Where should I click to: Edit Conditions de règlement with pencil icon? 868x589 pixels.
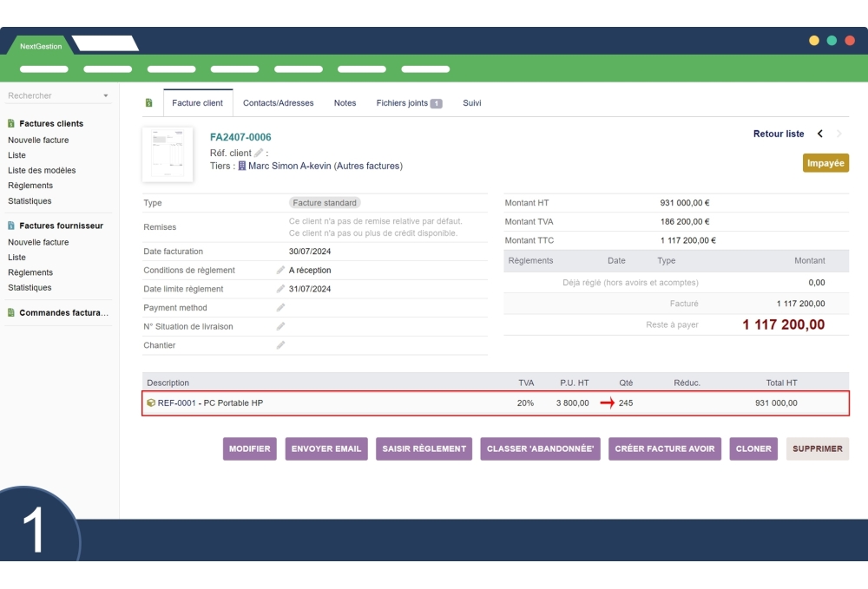[x=280, y=271]
